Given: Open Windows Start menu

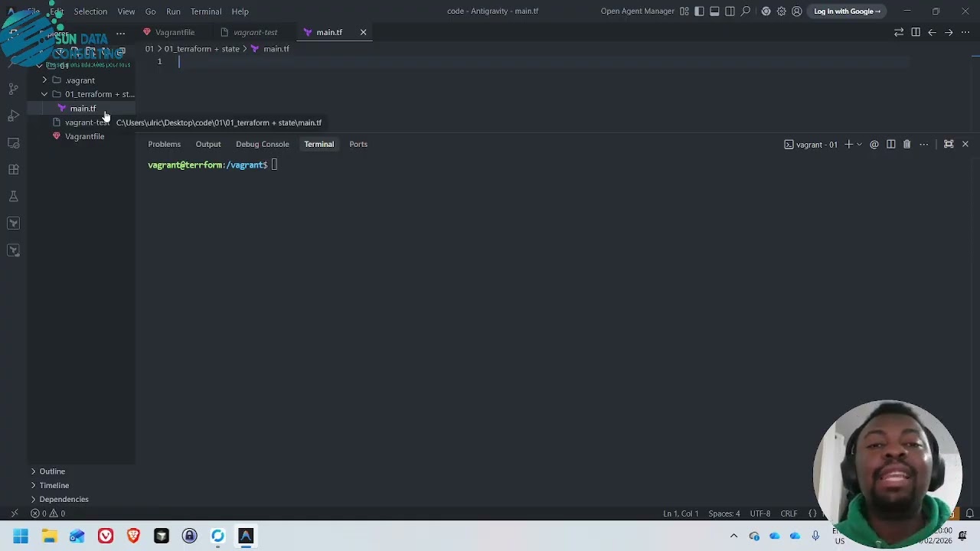Looking at the screenshot, I should [x=21, y=536].
